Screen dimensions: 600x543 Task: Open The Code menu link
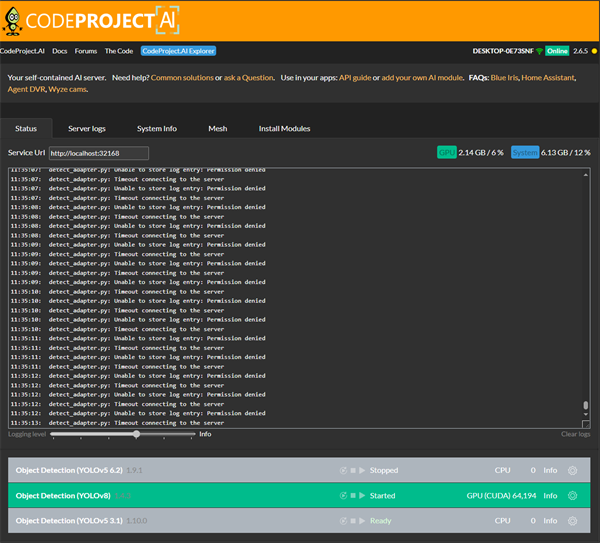(119, 51)
